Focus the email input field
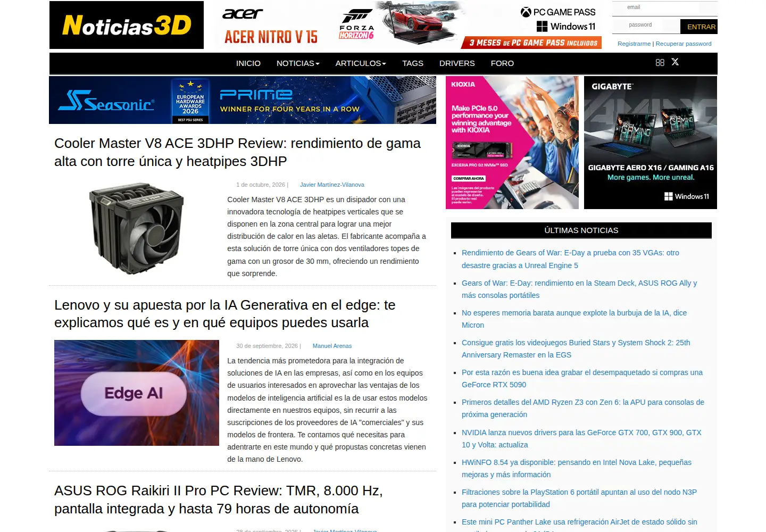This screenshot has width=766, height=532. pyautogui.click(x=664, y=7)
